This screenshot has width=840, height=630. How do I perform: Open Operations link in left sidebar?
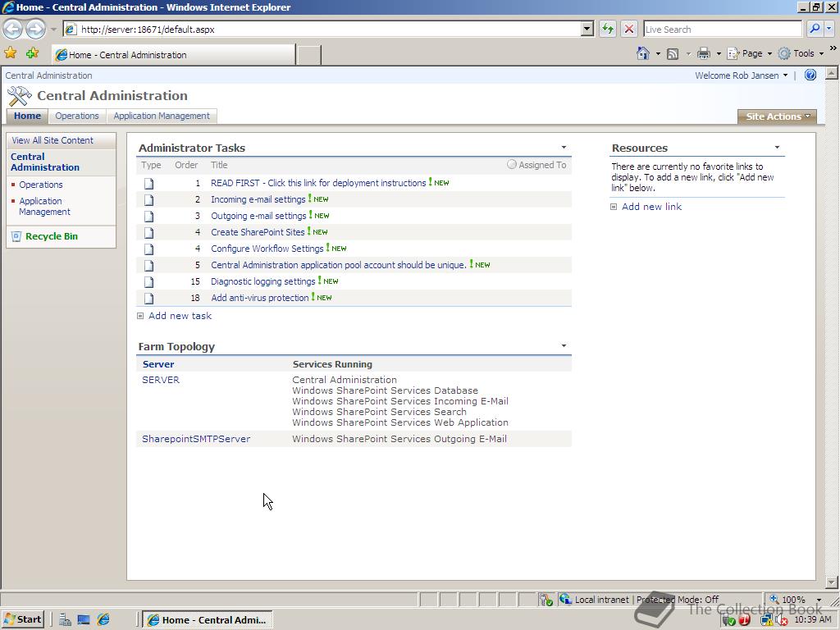pos(41,185)
